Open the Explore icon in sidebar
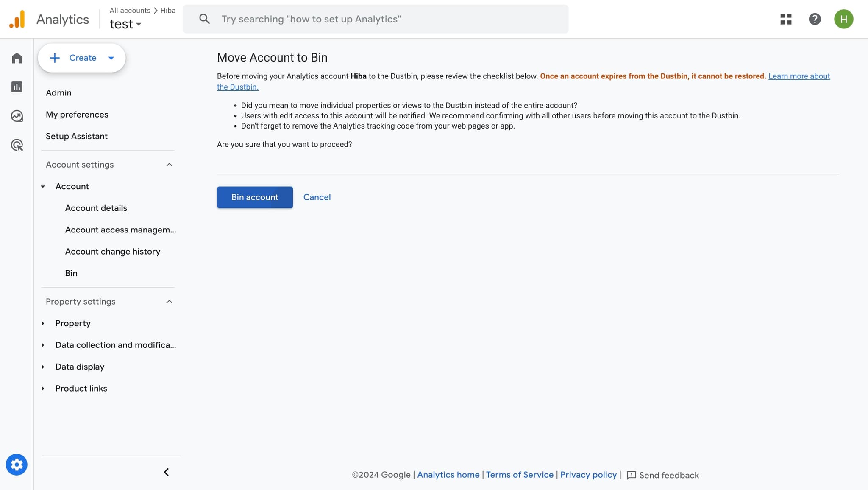Screen dimensions: 868x490 17,116
